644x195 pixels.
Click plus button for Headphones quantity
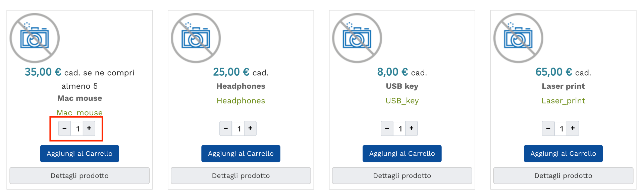[x=250, y=128]
